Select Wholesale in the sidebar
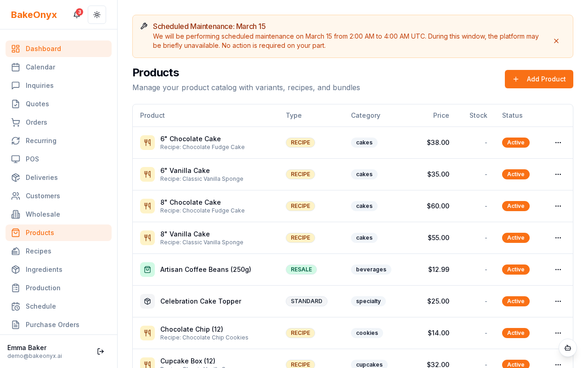This screenshot has height=368, width=588. coord(43,214)
